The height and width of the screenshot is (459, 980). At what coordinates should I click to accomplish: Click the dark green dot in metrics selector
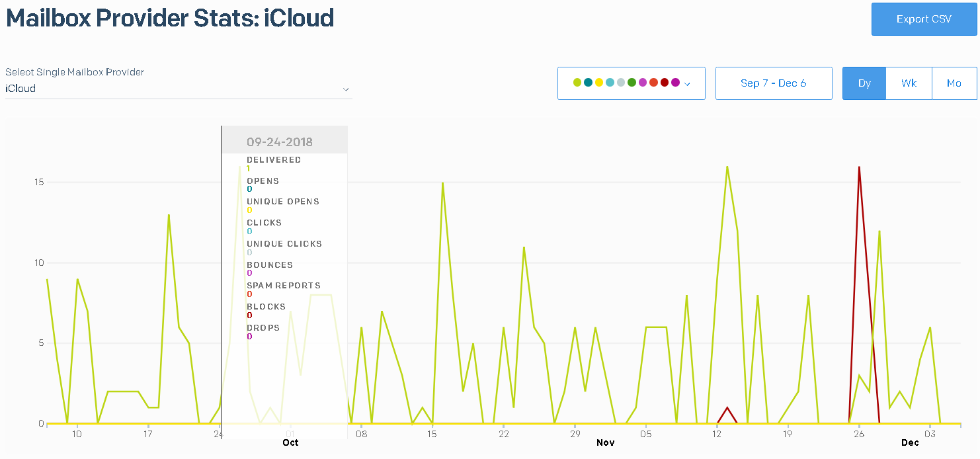click(632, 83)
